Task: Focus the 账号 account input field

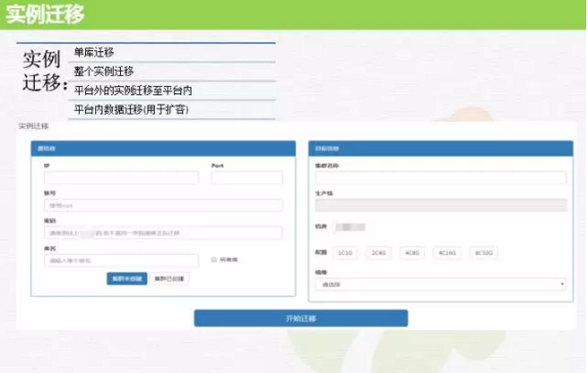Action: click(x=163, y=205)
